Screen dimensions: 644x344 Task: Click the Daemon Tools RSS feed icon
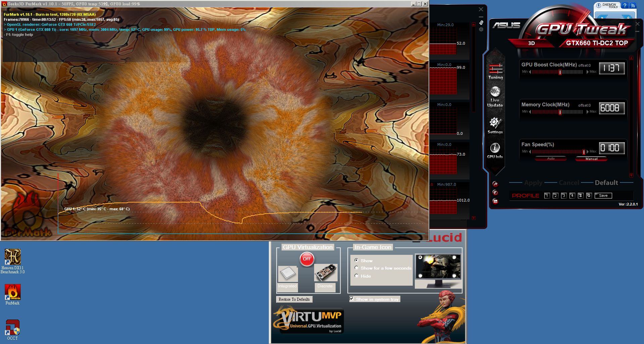633,5
